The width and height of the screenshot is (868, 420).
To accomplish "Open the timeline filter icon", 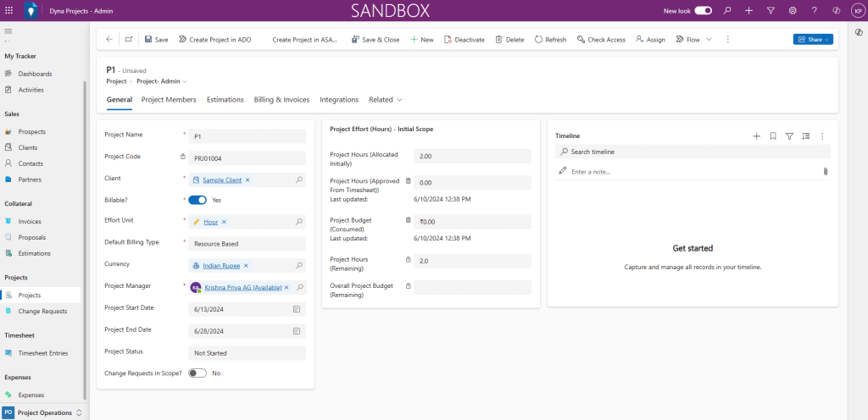I will pyautogui.click(x=789, y=135).
